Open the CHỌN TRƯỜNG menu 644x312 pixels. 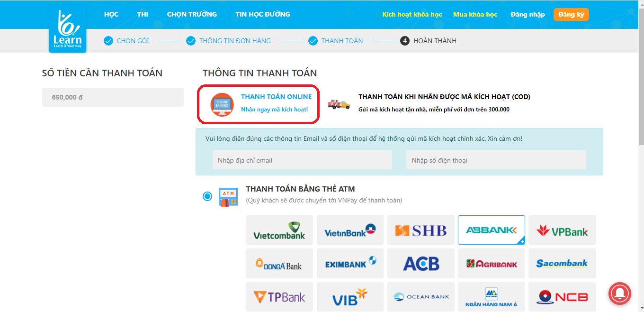192,14
